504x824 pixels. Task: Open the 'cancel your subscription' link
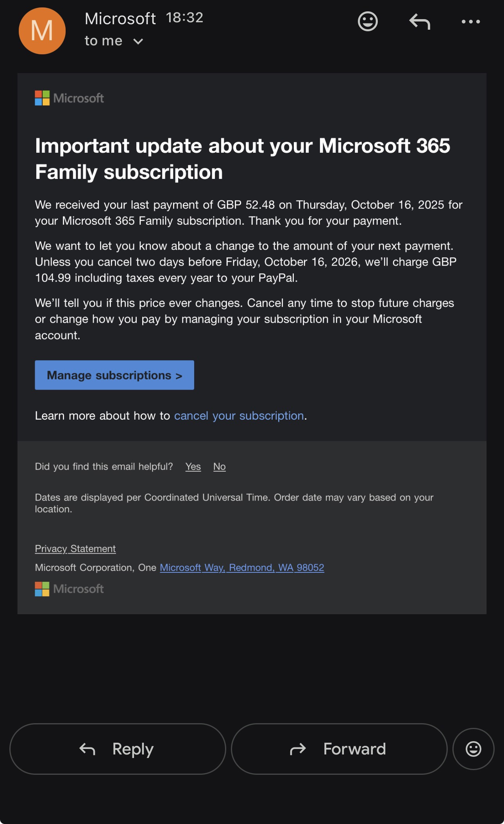[239, 416]
